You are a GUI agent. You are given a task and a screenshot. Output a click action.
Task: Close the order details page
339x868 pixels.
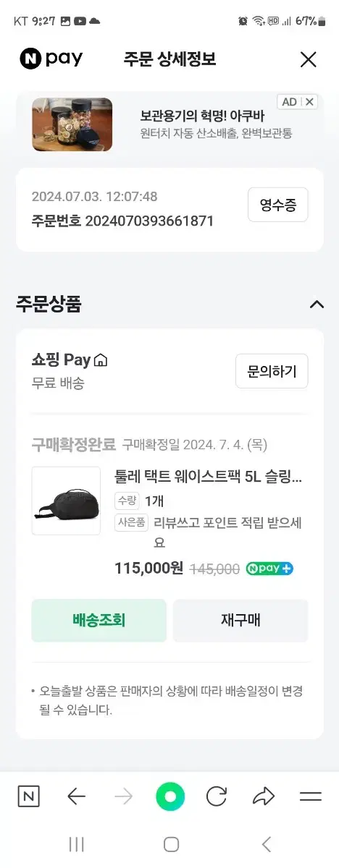[309, 59]
